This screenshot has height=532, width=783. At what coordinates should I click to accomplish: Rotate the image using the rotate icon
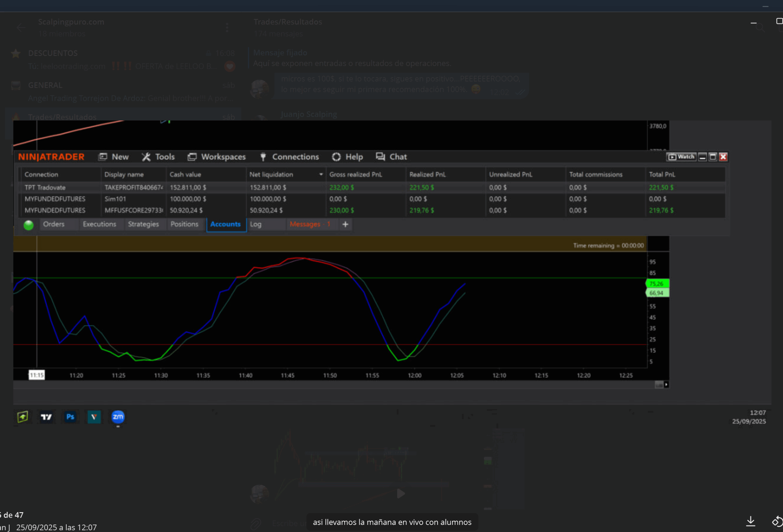click(x=777, y=521)
